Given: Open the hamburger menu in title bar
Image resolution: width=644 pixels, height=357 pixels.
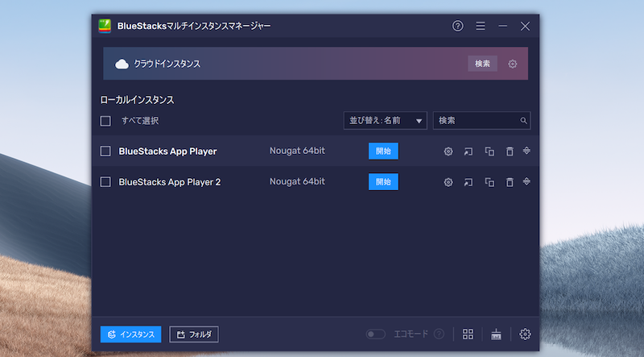Looking at the screenshot, I should tap(481, 26).
